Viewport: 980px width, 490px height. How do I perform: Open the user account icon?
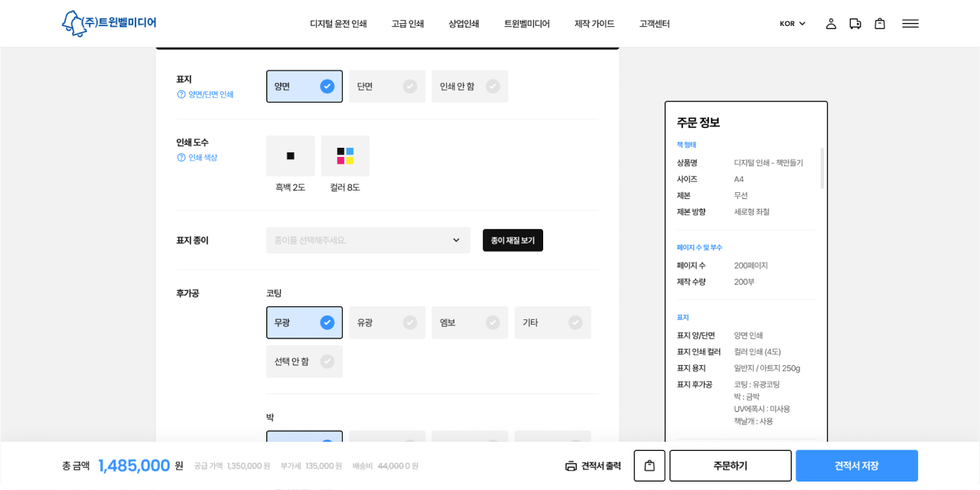click(x=831, y=24)
